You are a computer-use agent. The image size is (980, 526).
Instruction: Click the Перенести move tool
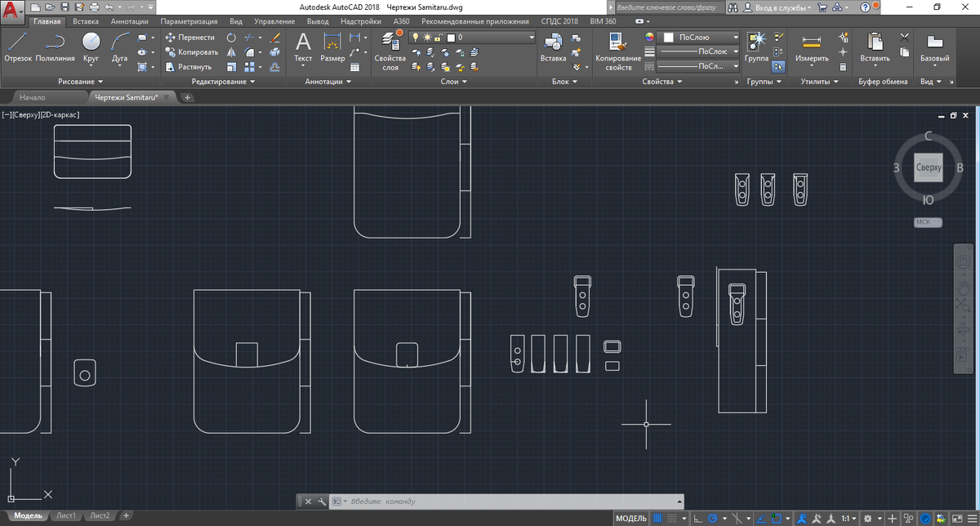pos(190,38)
